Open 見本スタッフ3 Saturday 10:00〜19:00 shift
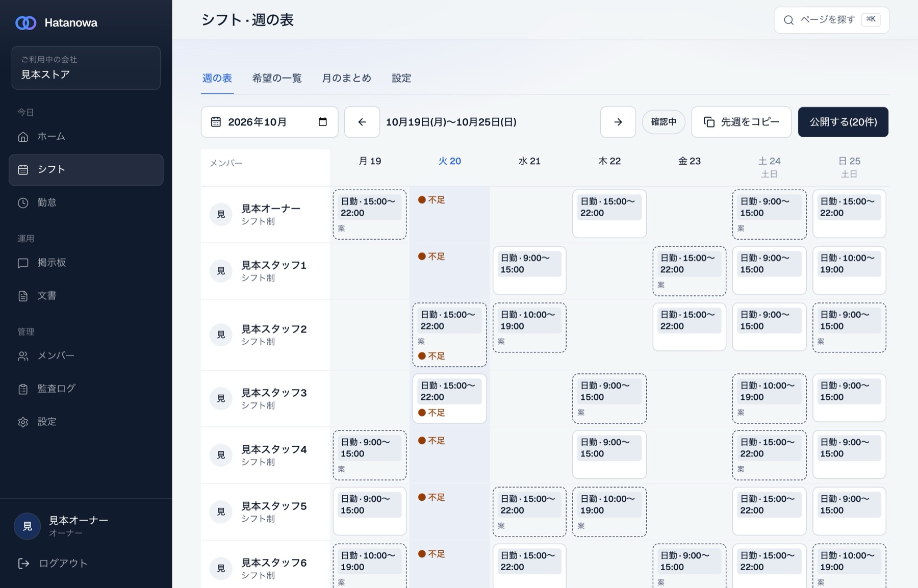Viewport: 918px width, 588px height. click(769, 398)
